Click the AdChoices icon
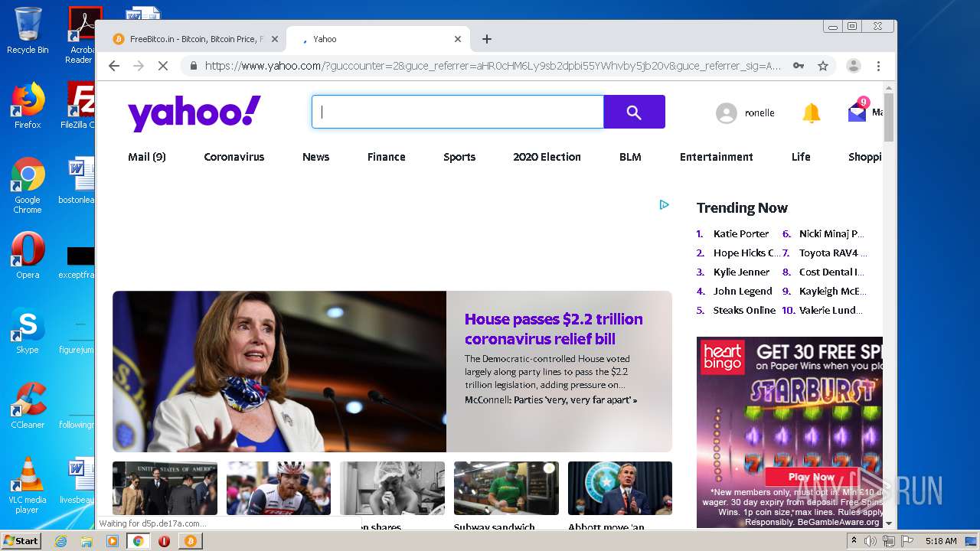 click(664, 204)
